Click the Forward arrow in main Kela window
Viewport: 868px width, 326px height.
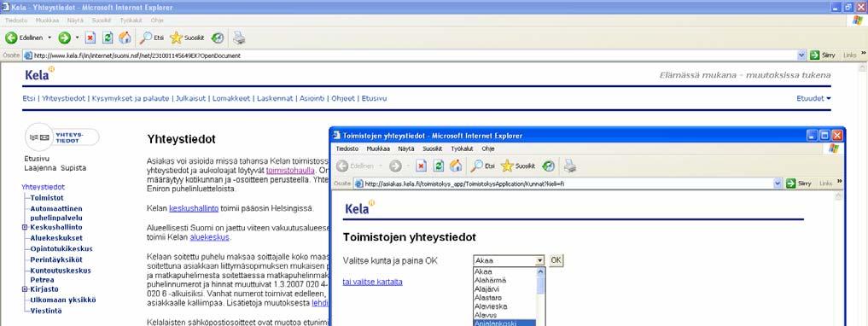(64, 38)
